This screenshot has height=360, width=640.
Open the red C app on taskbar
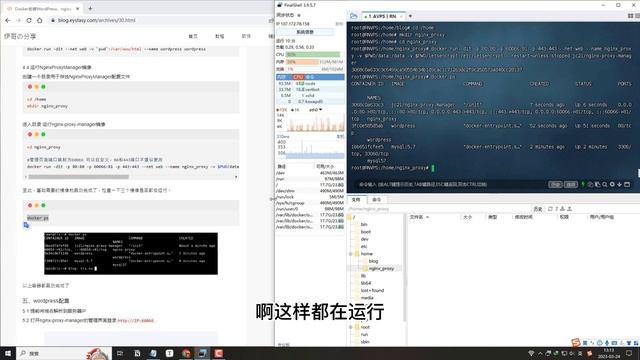pos(218,353)
